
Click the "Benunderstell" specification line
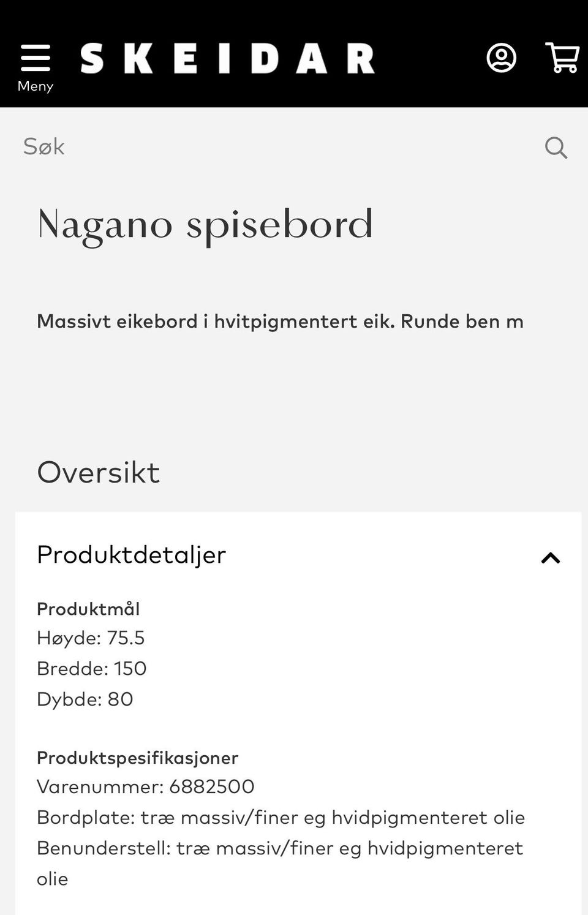click(x=279, y=848)
